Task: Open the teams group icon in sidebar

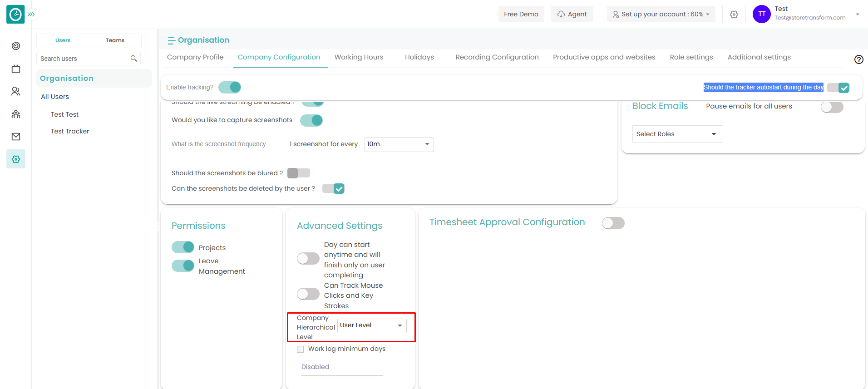Action: pyautogui.click(x=16, y=114)
